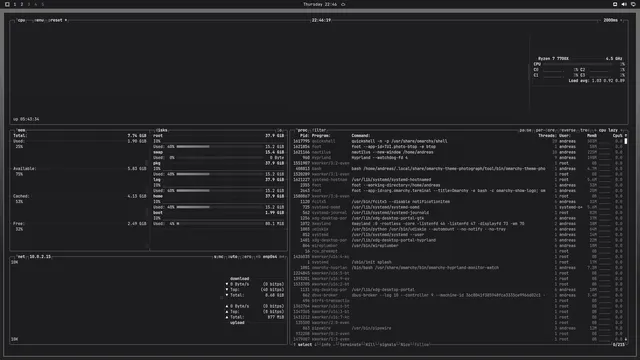Switch to workspace 3

click(29, 4)
